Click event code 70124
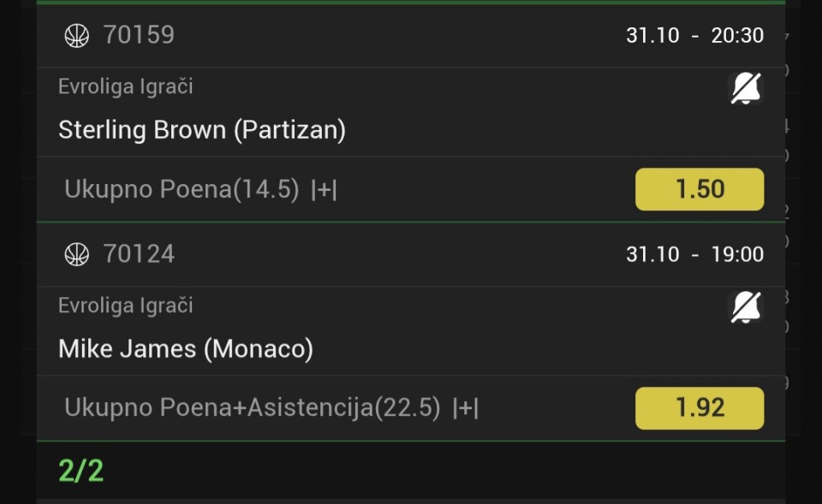The width and height of the screenshot is (822, 504). pyautogui.click(x=139, y=254)
